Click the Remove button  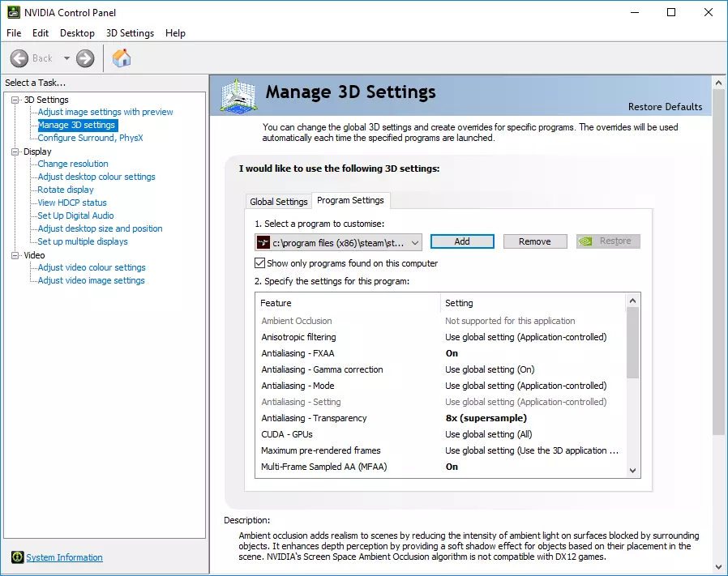[x=535, y=241]
